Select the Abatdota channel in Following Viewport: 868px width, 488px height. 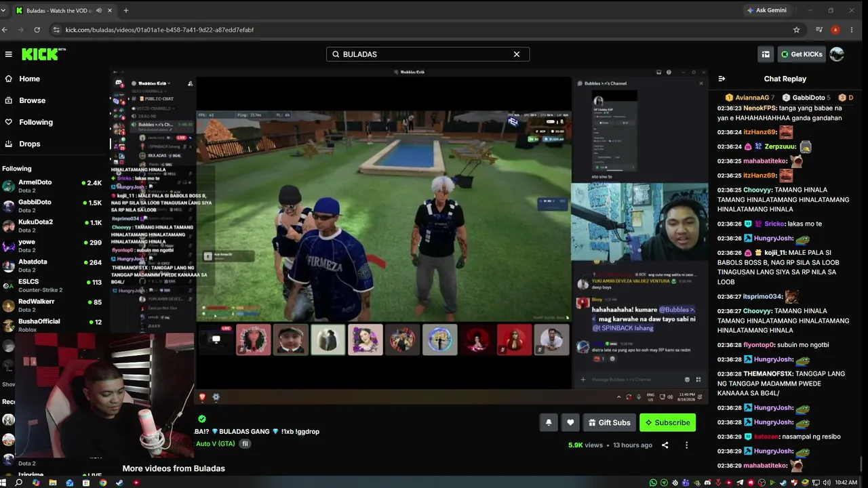(53, 265)
